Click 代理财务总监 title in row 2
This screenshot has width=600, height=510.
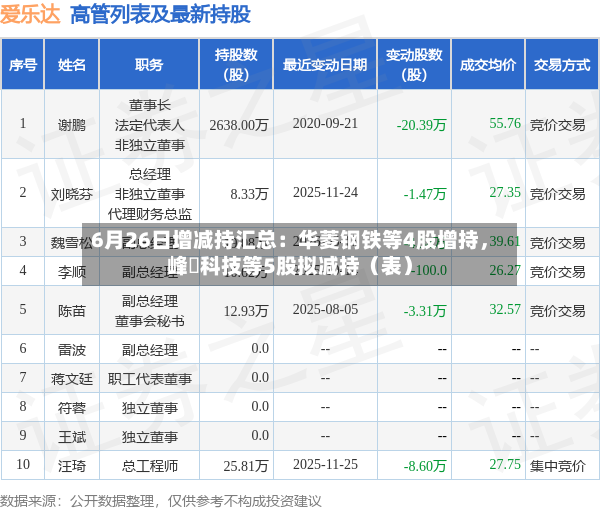(x=149, y=214)
